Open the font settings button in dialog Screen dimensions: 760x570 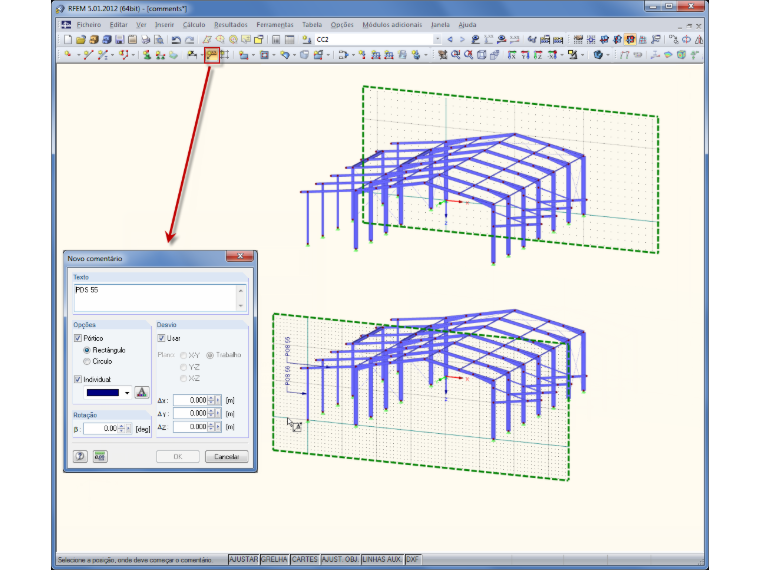142,392
